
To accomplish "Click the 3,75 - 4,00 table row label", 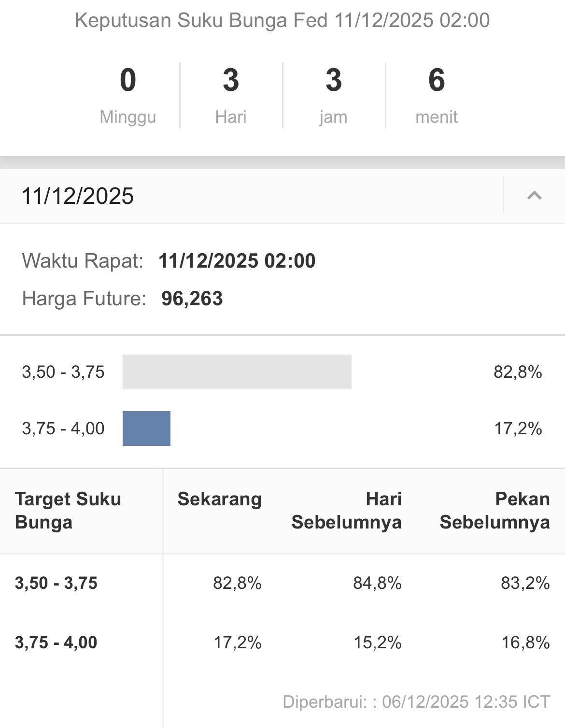I will tap(56, 642).
